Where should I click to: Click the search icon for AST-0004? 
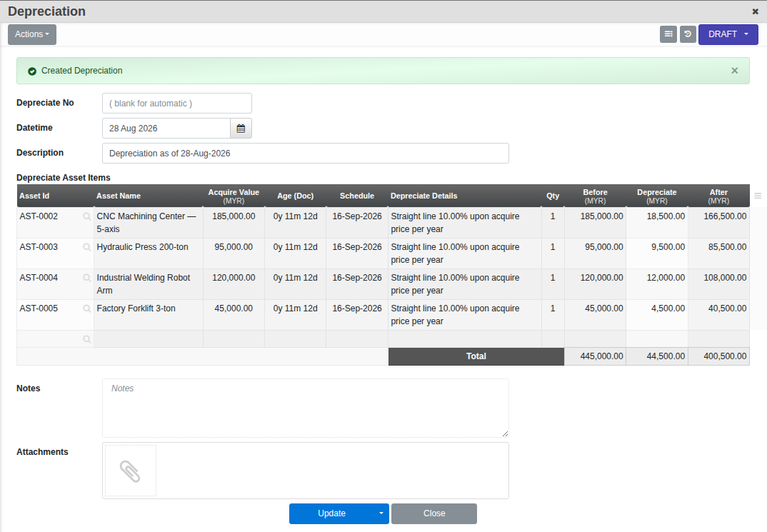tap(86, 278)
